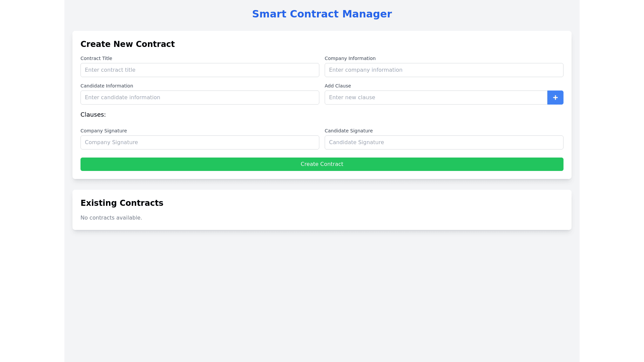Click the Contract Title field label
The height and width of the screenshot is (362, 644).
96,58
